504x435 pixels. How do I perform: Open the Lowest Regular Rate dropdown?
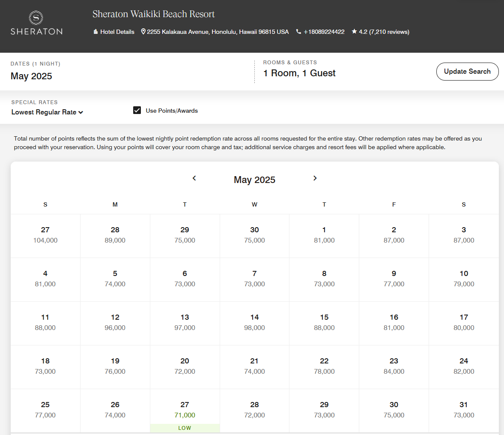[47, 112]
